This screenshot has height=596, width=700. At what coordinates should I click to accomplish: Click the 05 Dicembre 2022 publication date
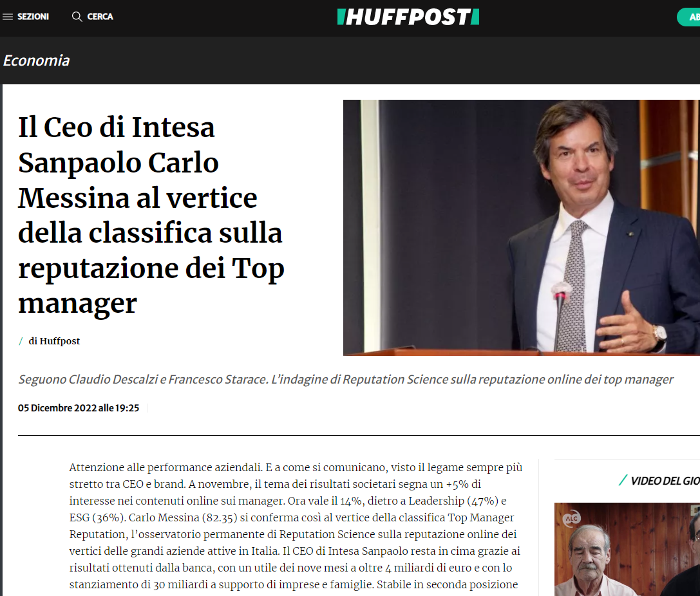click(79, 408)
